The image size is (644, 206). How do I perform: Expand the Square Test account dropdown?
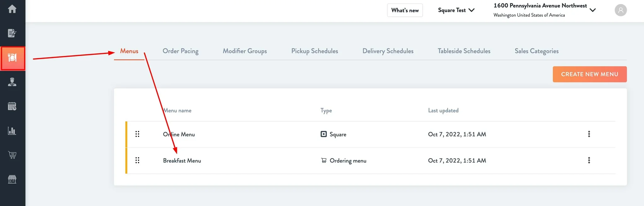tap(456, 10)
